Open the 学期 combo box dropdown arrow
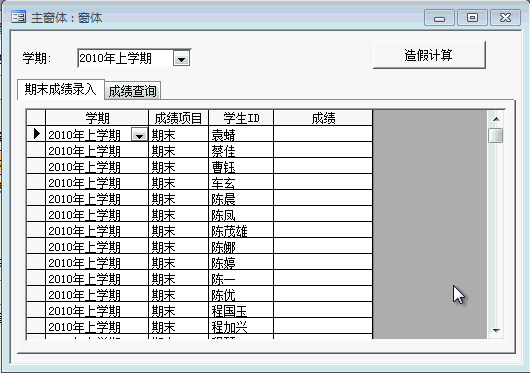The image size is (530, 373). 182,59
